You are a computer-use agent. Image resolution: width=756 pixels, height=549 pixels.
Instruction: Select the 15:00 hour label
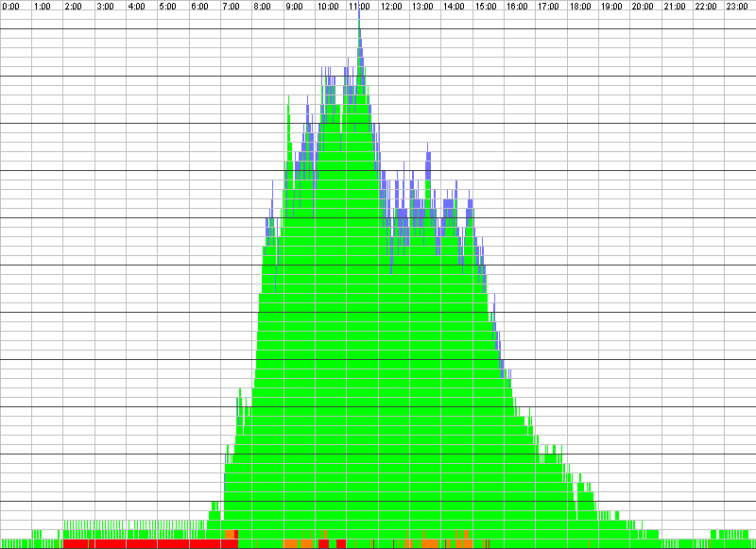(x=486, y=7)
